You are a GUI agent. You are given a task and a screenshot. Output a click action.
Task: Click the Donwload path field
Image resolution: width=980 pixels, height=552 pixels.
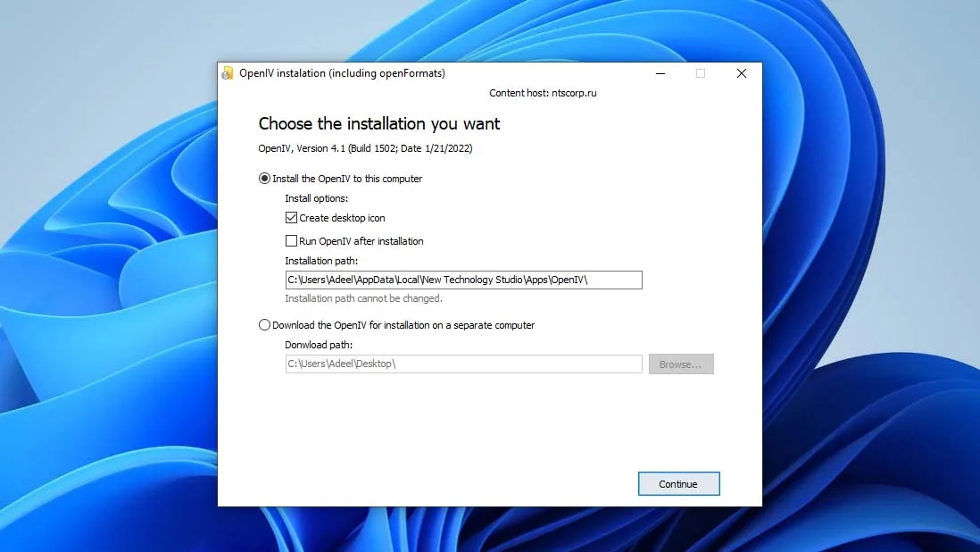coord(464,364)
